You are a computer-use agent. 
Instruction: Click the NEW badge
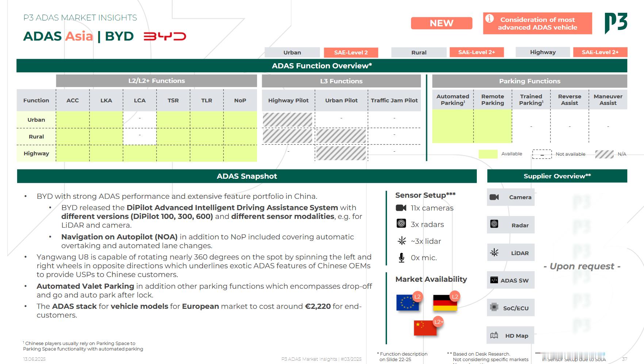441,23
